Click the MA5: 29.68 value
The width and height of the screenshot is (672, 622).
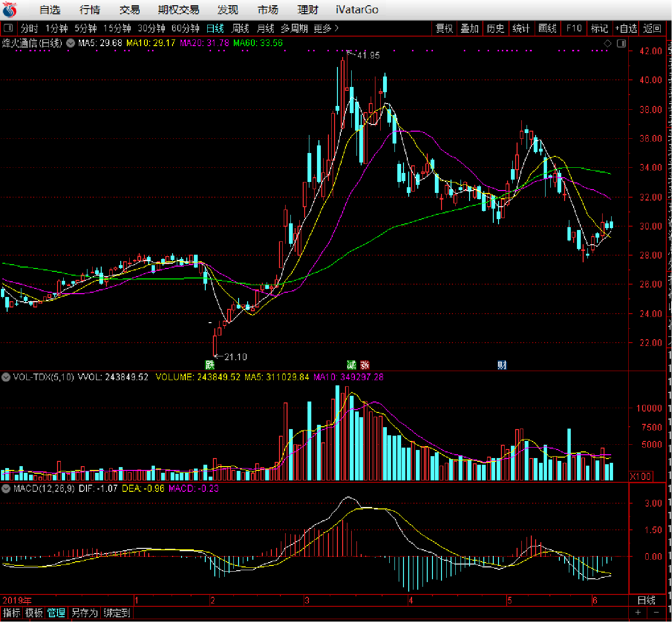pyautogui.click(x=100, y=43)
